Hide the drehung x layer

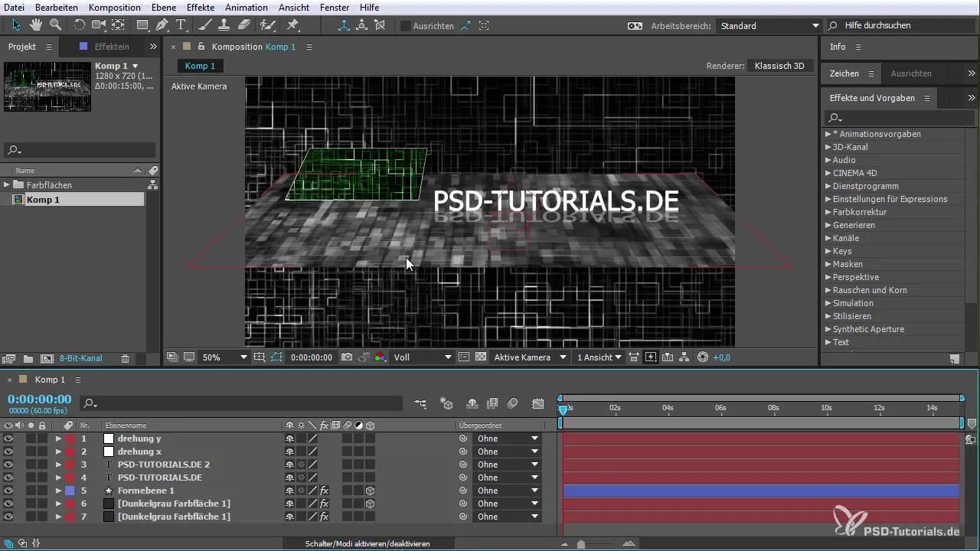[8, 452]
